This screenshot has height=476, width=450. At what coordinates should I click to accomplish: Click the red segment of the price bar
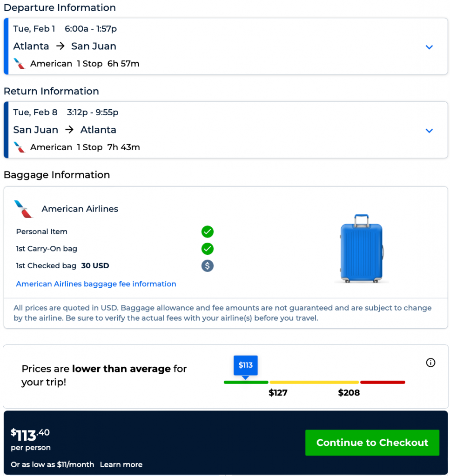(x=383, y=382)
